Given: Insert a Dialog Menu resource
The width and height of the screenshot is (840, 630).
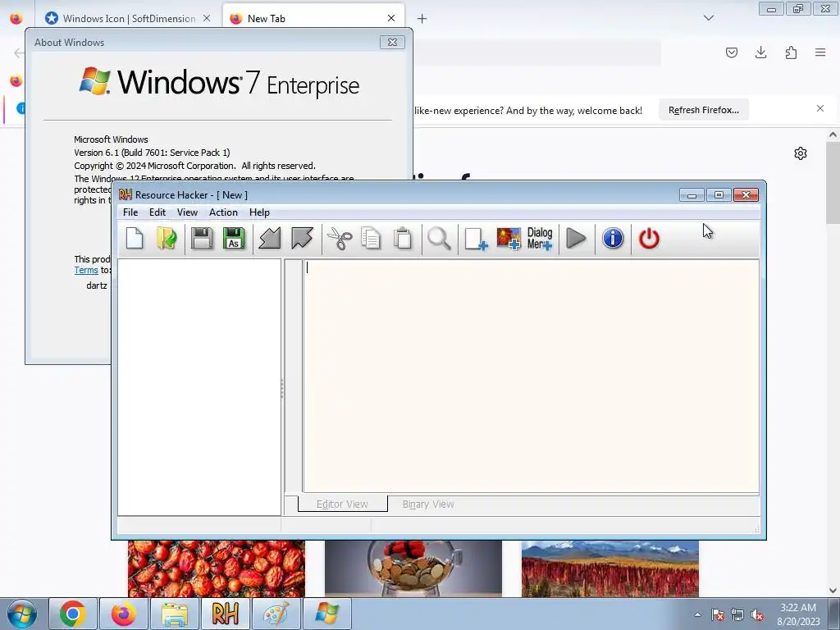Looking at the screenshot, I should pyautogui.click(x=540, y=239).
